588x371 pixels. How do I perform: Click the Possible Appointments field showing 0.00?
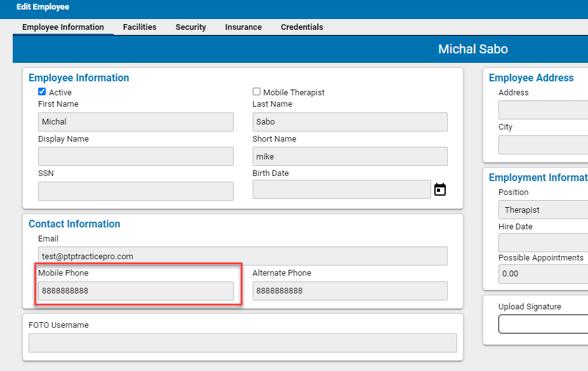pyautogui.click(x=545, y=273)
